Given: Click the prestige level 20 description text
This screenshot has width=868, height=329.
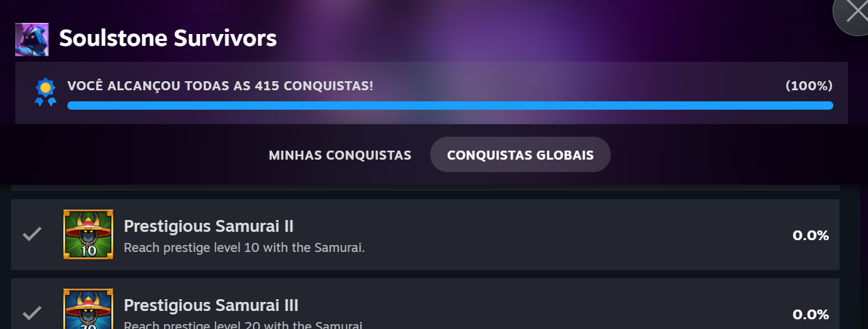Looking at the screenshot, I should tap(244, 325).
